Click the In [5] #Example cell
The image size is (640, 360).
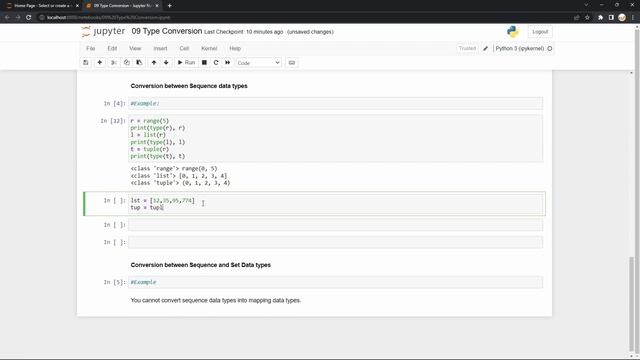pos(336,282)
